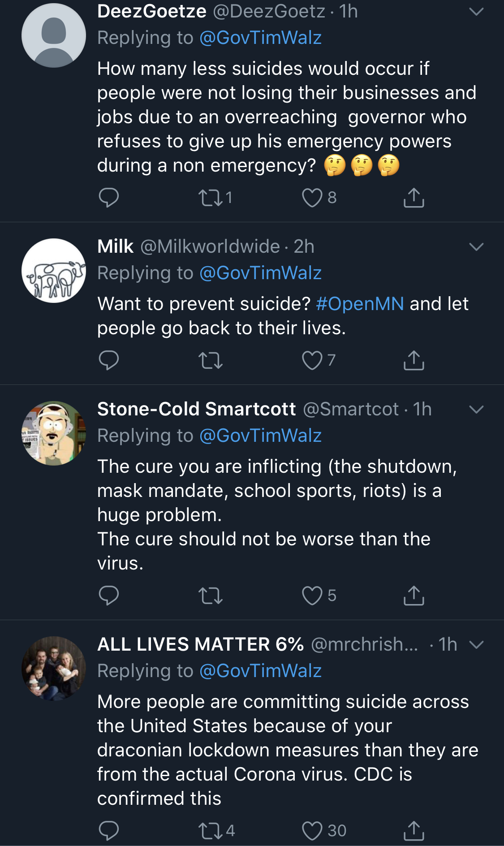Viewport: 504px width, 846px height.
Task: Reply to Stone-Cold Smartcott's tweet
Action: (x=108, y=596)
